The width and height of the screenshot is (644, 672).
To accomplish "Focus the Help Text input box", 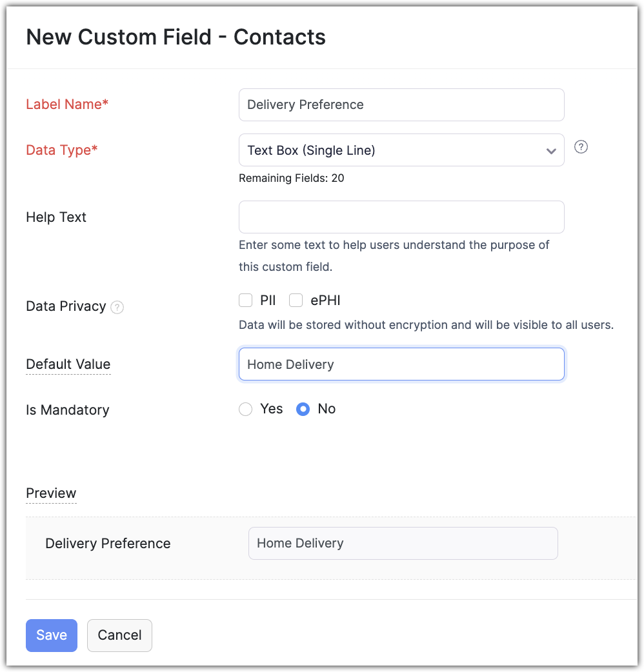I will click(x=401, y=217).
